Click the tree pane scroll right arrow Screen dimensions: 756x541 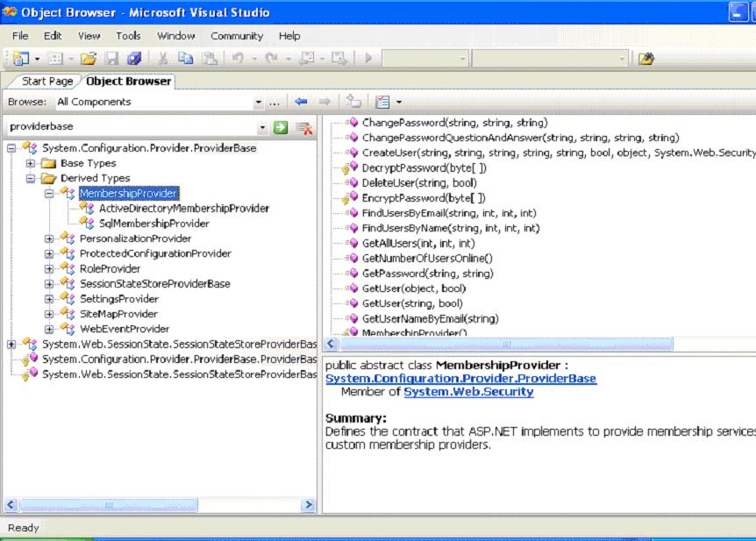click(308, 505)
